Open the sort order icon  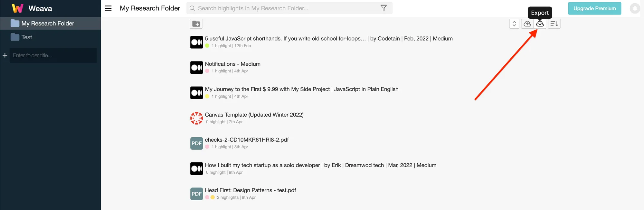pyautogui.click(x=554, y=24)
